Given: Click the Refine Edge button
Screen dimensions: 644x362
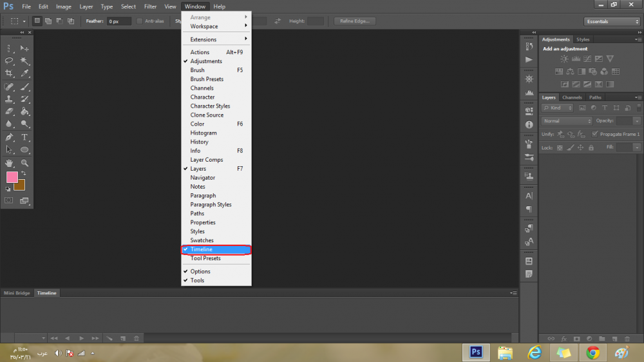Looking at the screenshot, I should (x=355, y=21).
